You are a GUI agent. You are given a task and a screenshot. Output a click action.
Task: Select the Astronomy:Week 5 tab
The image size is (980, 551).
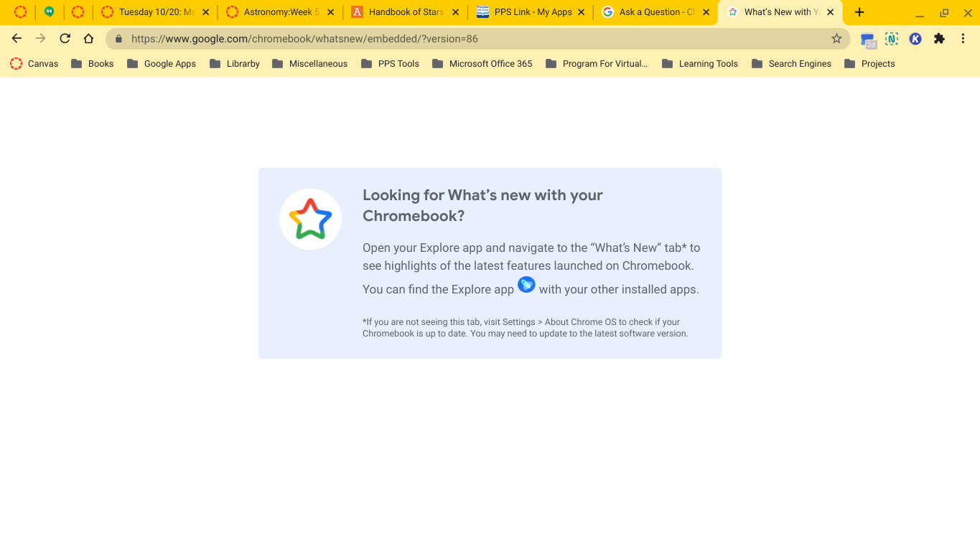click(276, 11)
